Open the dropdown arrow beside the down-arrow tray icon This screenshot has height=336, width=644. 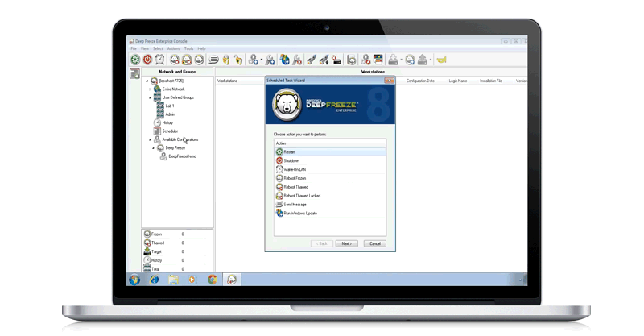click(x=401, y=60)
